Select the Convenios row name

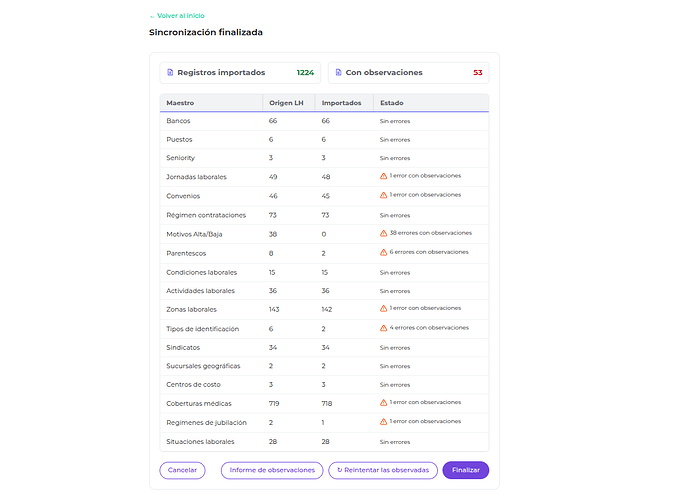coord(183,196)
